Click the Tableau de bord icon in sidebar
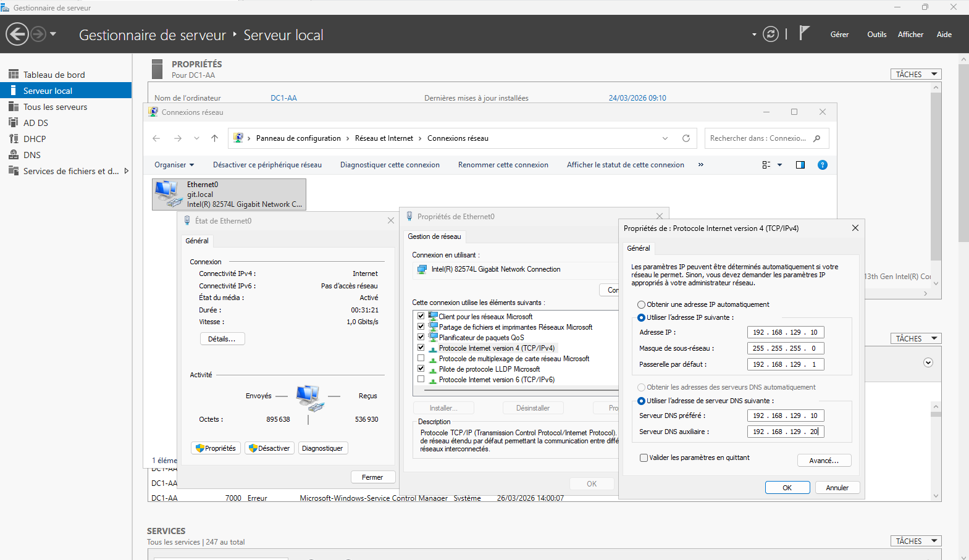The width and height of the screenshot is (969, 560). click(x=14, y=74)
